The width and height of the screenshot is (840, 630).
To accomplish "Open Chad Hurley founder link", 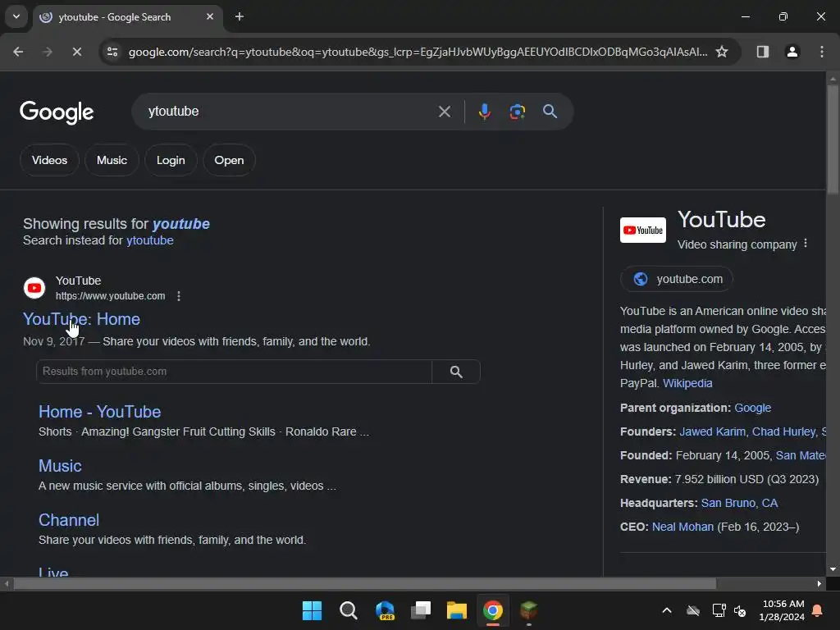I will [784, 431].
